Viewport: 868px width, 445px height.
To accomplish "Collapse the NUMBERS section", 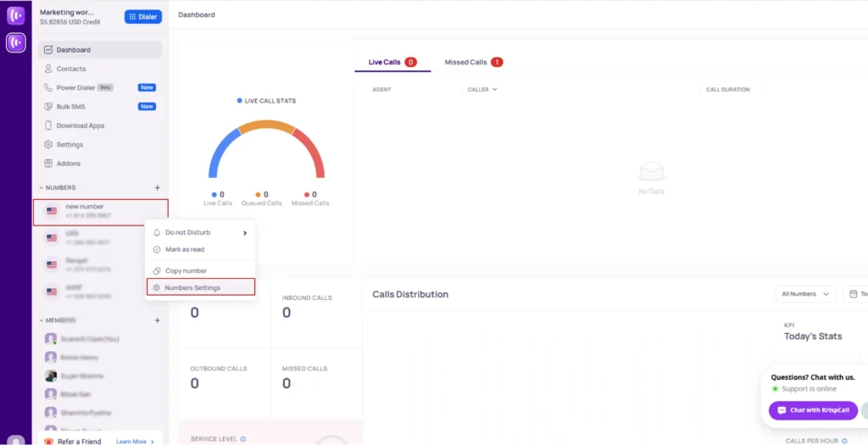I will click(41, 187).
